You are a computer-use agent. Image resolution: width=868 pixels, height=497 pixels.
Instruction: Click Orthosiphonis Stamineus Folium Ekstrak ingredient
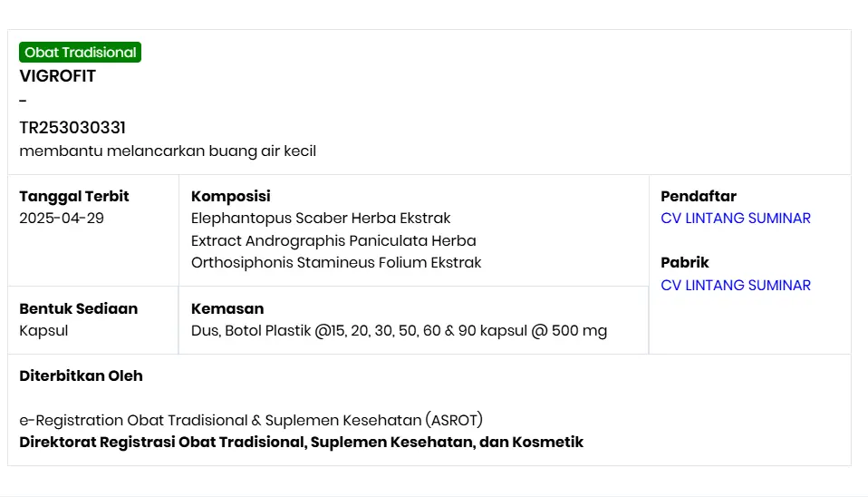point(336,263)
